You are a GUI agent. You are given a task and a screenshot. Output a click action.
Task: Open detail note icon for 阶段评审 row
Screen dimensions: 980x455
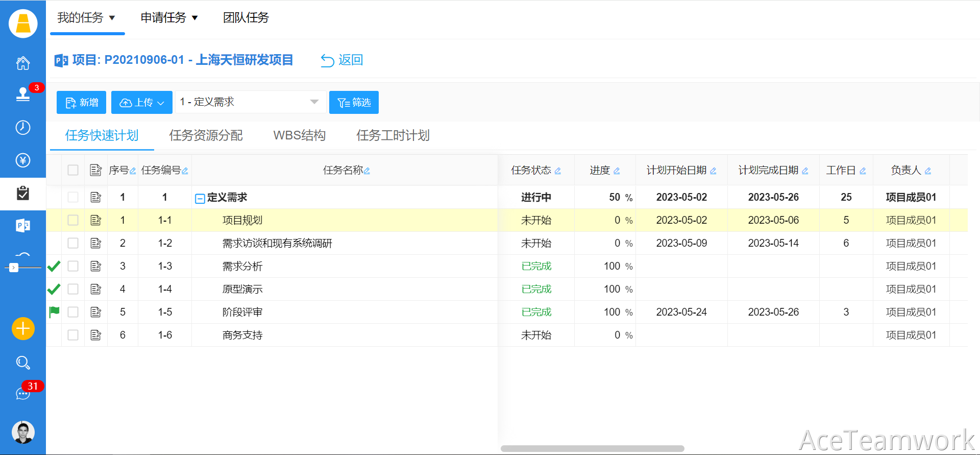pyautogui.click(x=95, y=312)
